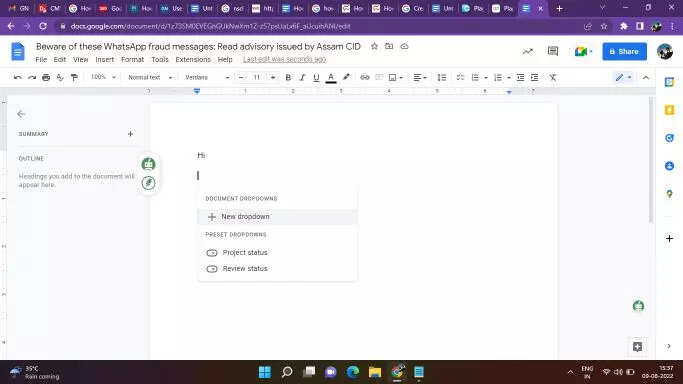The width and height of the screenshot is (683, 384).
Task: Toggle bold formatting in toolbar
Action: pos(288,77)
